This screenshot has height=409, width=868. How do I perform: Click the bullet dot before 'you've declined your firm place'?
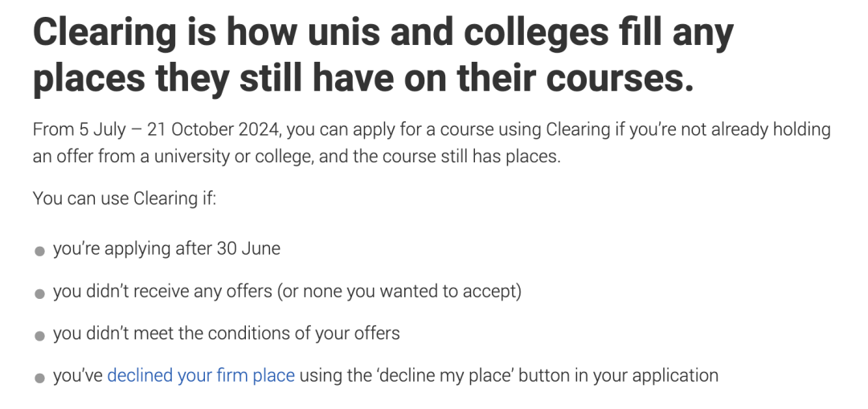point(39,378)
